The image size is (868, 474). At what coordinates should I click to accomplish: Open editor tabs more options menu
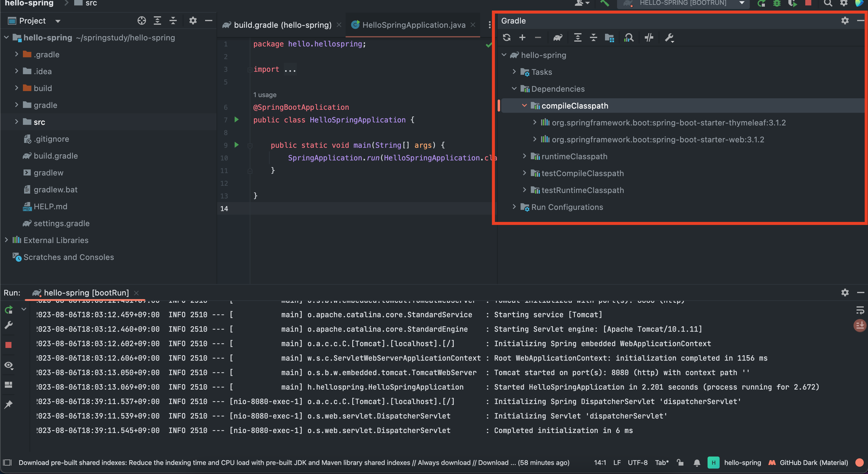click(x=489, y=25)
